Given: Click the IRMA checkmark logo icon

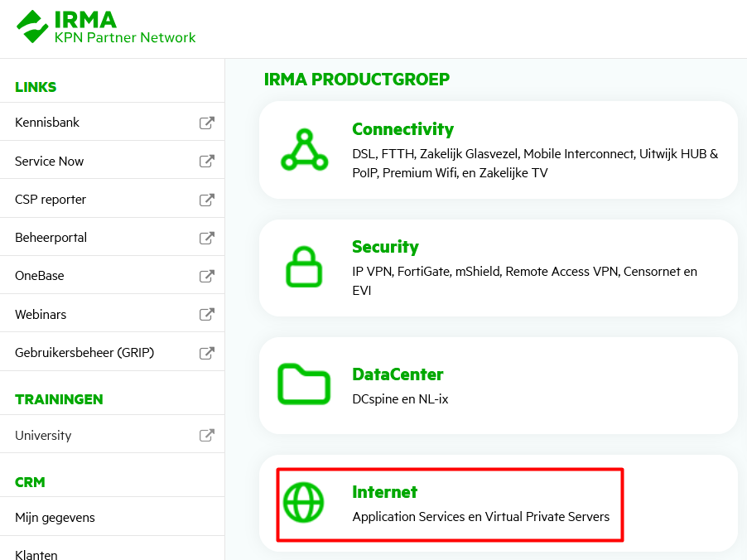Looking at the screenshot, I should pyautogui.click(x=33, y=27).
